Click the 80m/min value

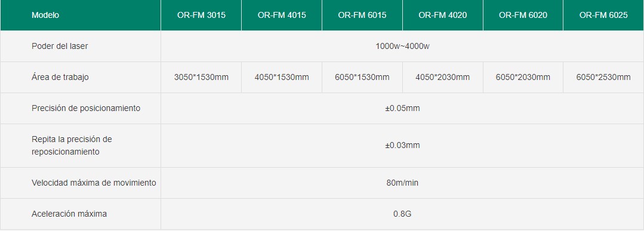click(x=402, y=183)
